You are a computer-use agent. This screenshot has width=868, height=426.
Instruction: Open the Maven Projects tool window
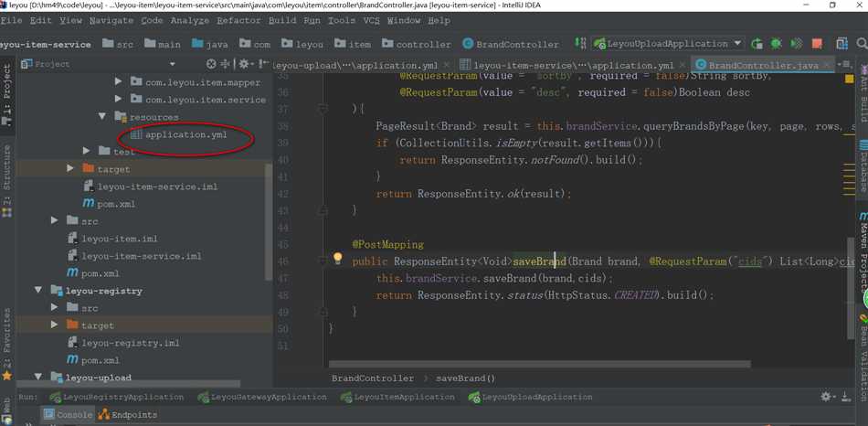(863, 252)
